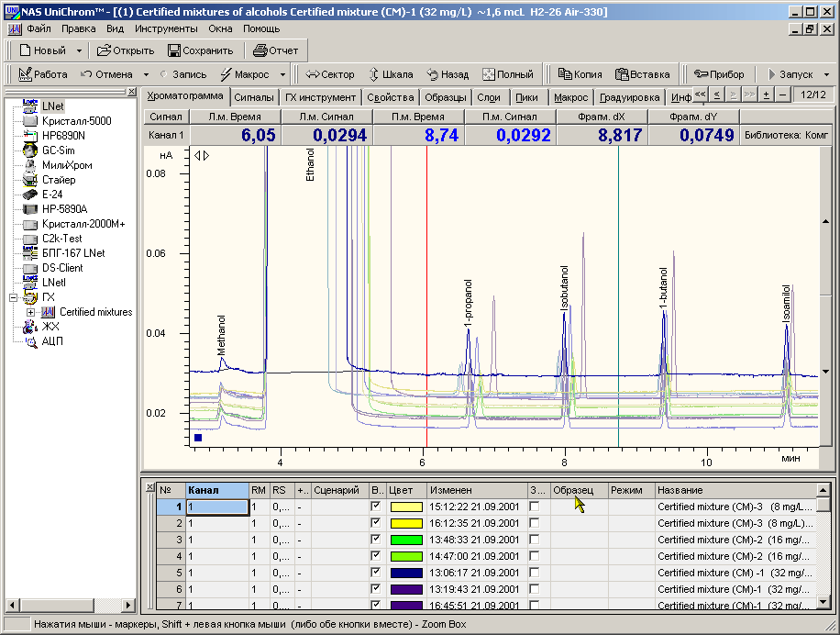Switch to the Градуировка tab

point(629,97)
